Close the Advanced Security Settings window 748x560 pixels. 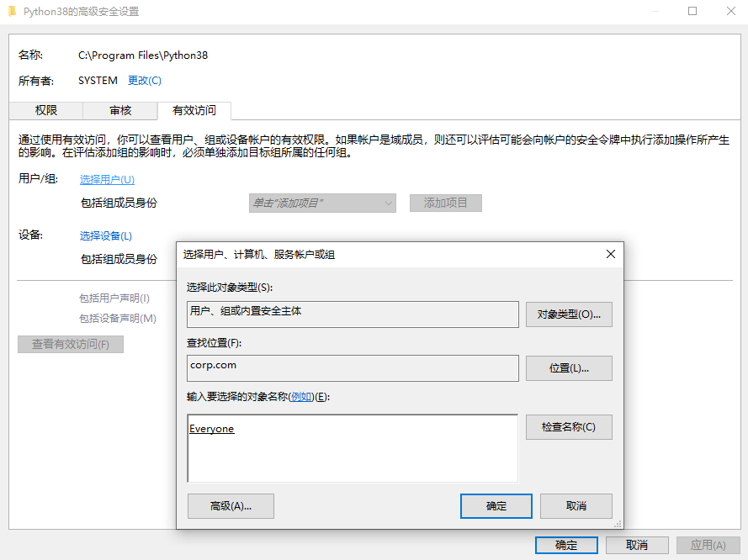(x=730, y=11)
